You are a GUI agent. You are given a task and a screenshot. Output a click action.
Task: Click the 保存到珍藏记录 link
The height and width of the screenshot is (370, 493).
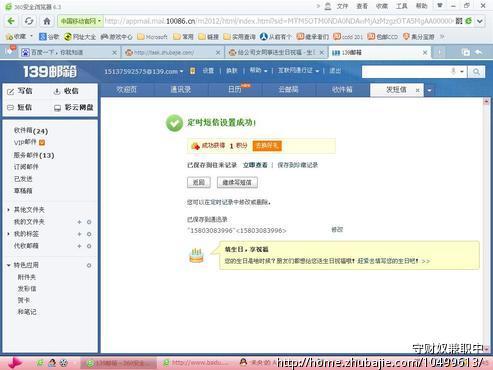[298, 165]
